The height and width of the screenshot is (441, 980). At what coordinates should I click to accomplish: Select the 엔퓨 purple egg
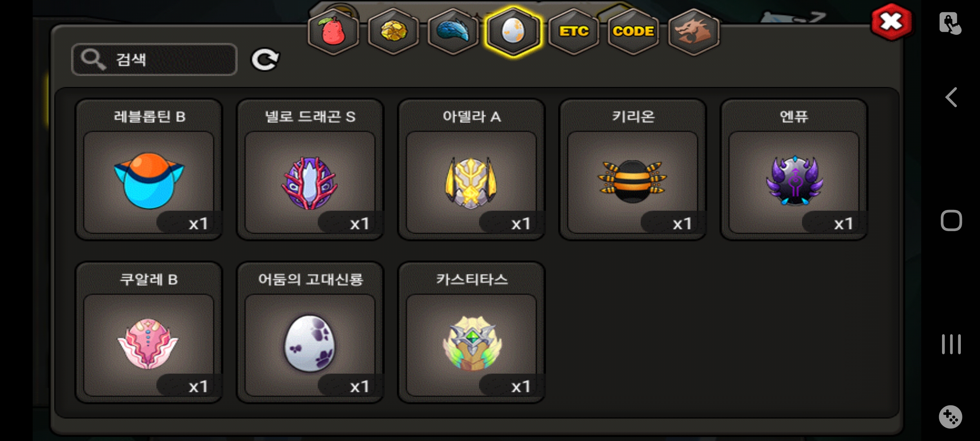794,169
